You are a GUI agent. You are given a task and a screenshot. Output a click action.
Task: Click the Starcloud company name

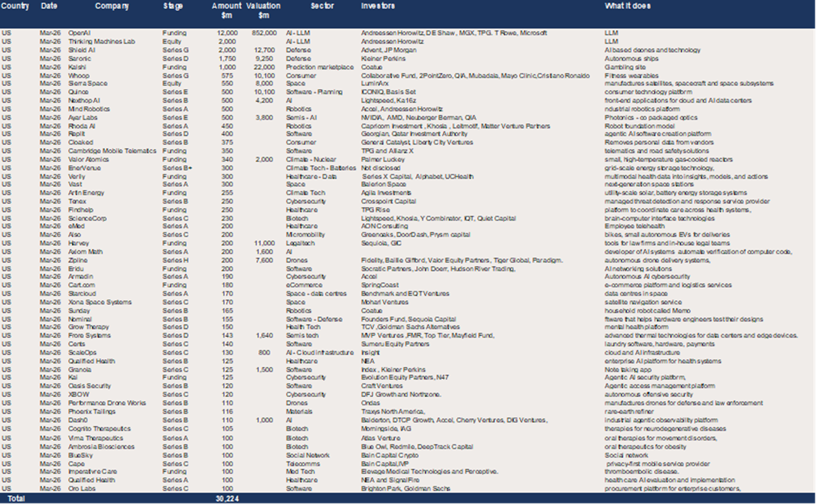[x=82, y=294]
